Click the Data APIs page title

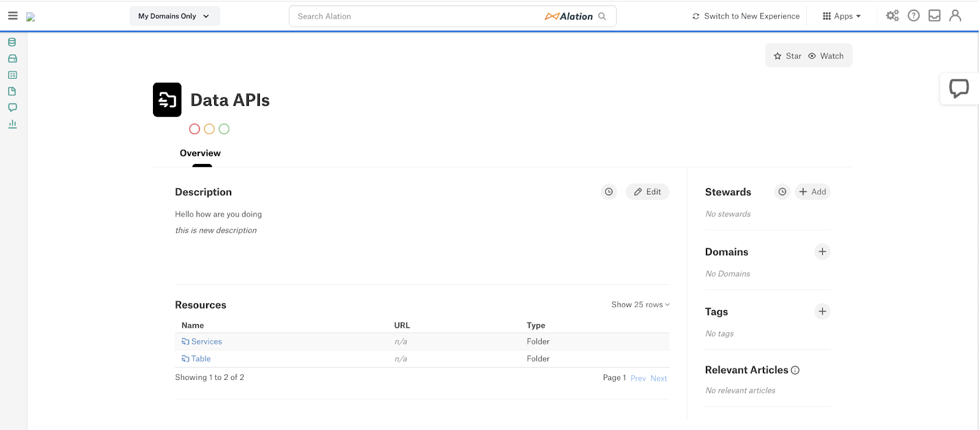[x=230, y=100]
